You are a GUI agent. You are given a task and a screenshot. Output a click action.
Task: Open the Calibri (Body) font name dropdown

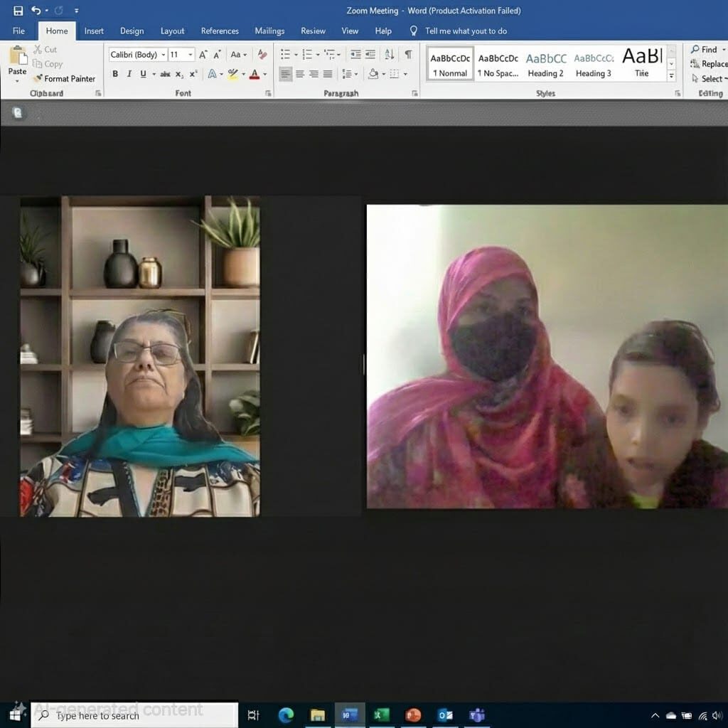tap(164, 55)
